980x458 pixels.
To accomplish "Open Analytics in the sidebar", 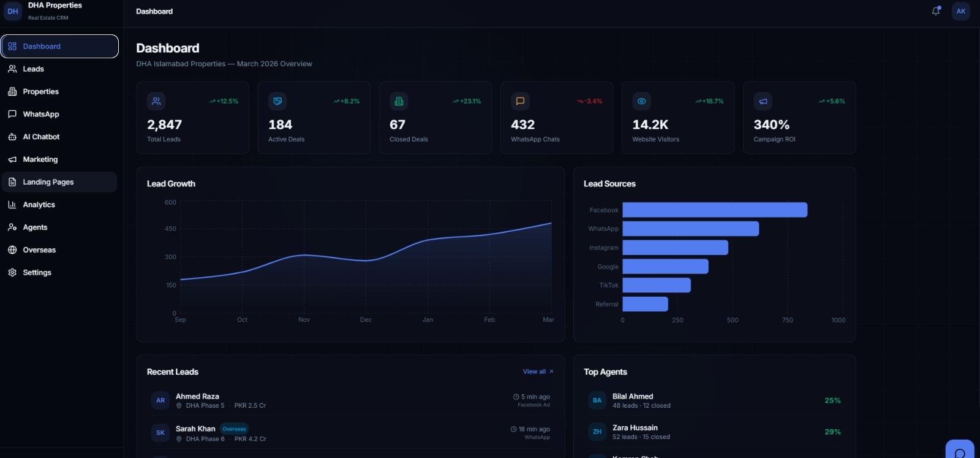I will [59, 205].
